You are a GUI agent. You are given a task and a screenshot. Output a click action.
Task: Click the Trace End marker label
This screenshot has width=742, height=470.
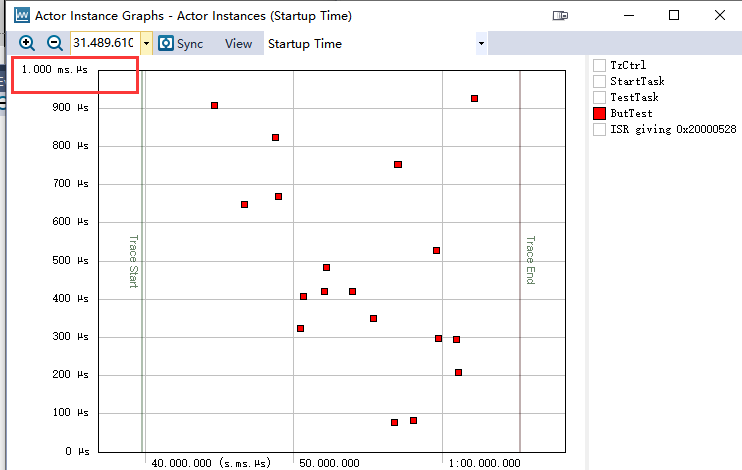[530, 260]
